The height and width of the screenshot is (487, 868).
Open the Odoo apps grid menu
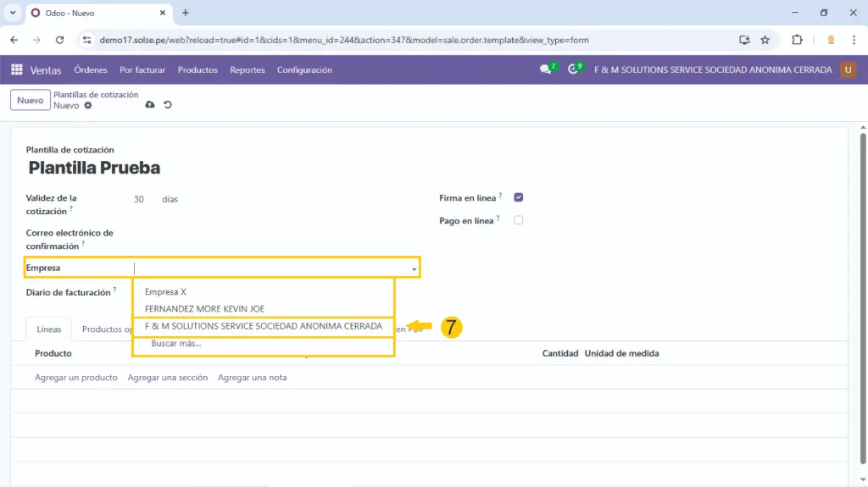17,70
